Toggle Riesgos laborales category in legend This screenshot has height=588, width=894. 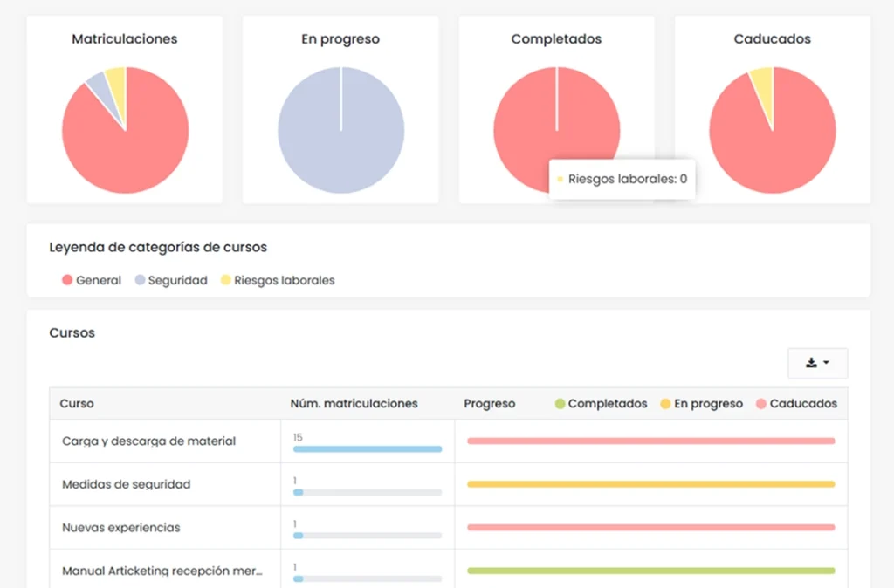pos(278,280)
